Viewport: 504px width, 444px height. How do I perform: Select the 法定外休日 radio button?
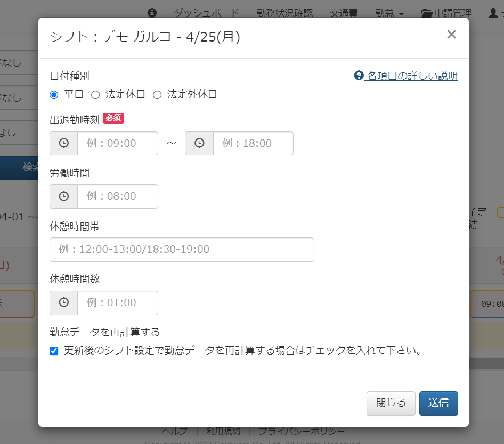click(x=157, y=95)
